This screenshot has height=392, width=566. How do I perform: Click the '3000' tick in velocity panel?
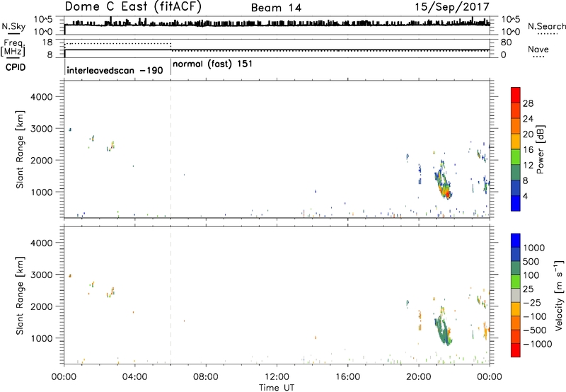coord(42,275)
